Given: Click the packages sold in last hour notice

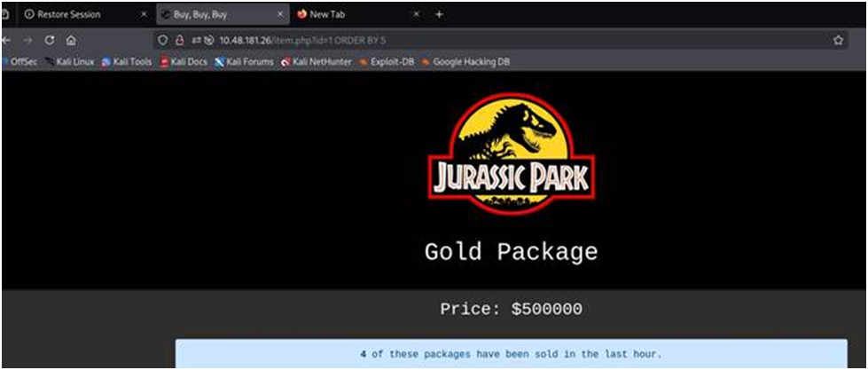Looking at the screenshot, I should point(511,353).
